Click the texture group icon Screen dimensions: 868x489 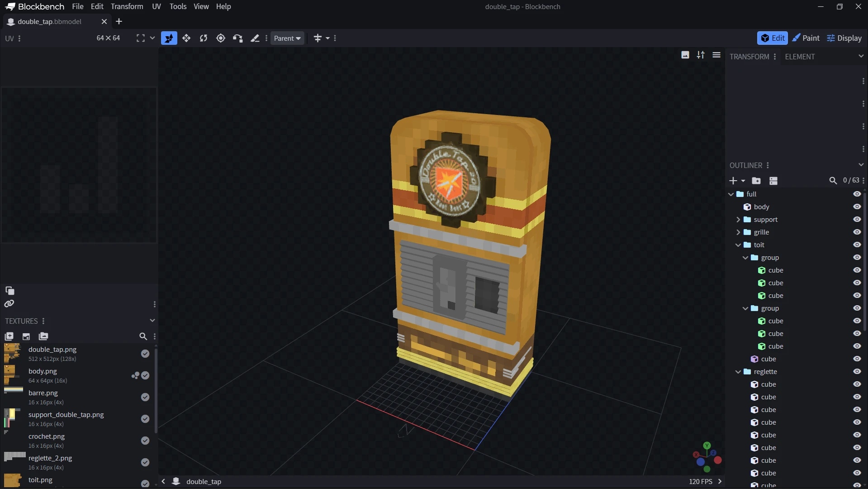point(43,336)
